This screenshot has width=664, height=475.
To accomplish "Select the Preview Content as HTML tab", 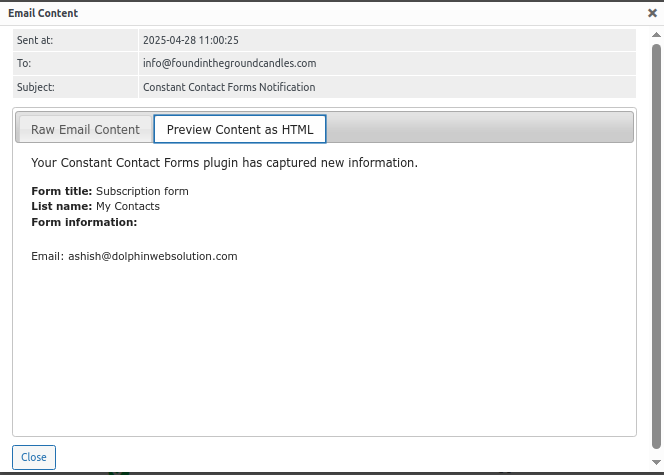I will pyautogui.click(x=240, y=129).
